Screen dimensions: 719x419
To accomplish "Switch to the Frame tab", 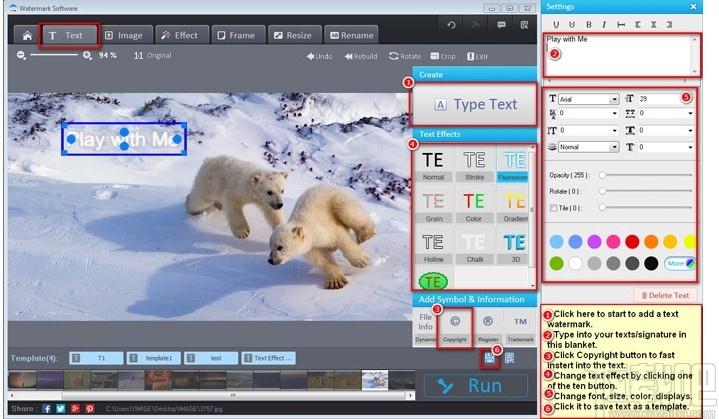I will [237, 35].
